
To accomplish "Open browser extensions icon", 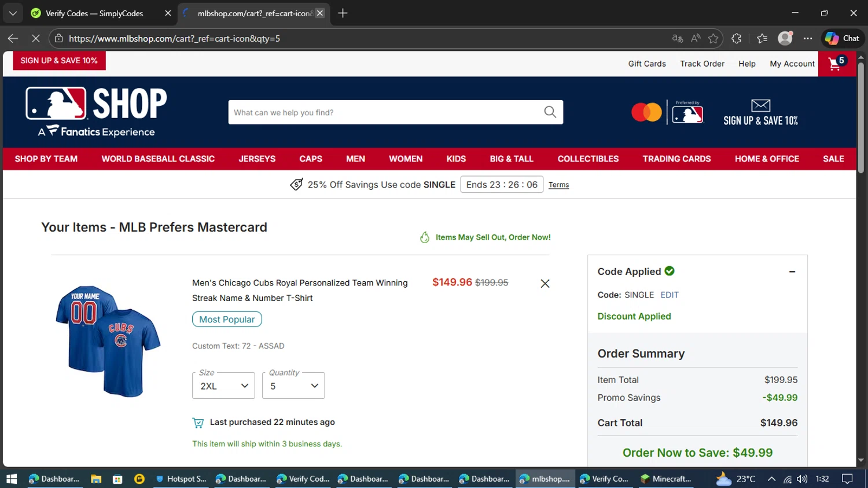I will 736,38.
